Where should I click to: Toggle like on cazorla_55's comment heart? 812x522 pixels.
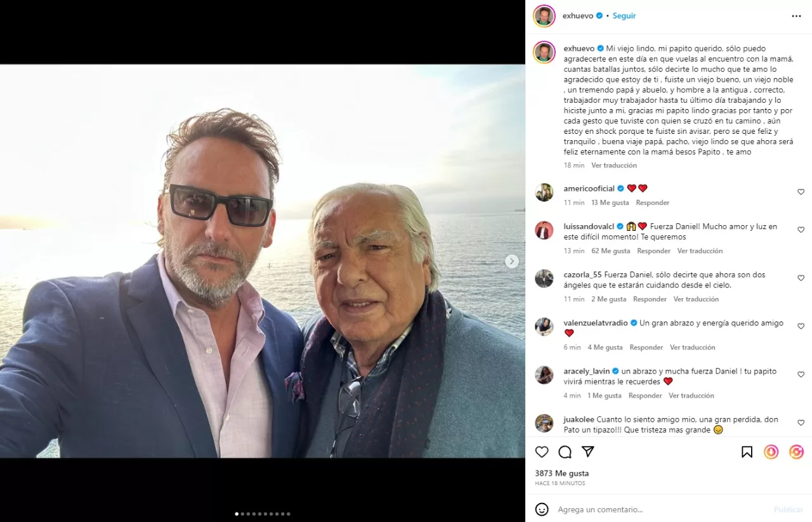(x=801, y=278)
